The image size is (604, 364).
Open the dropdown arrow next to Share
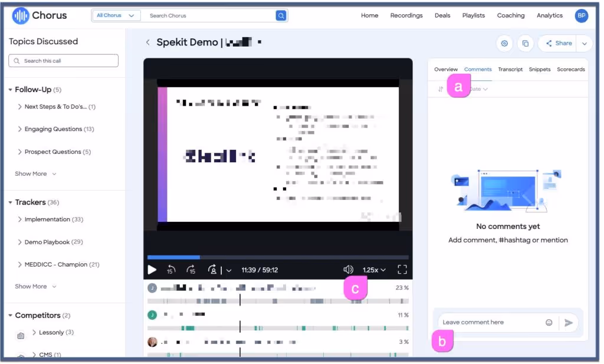tap(585, 44)
